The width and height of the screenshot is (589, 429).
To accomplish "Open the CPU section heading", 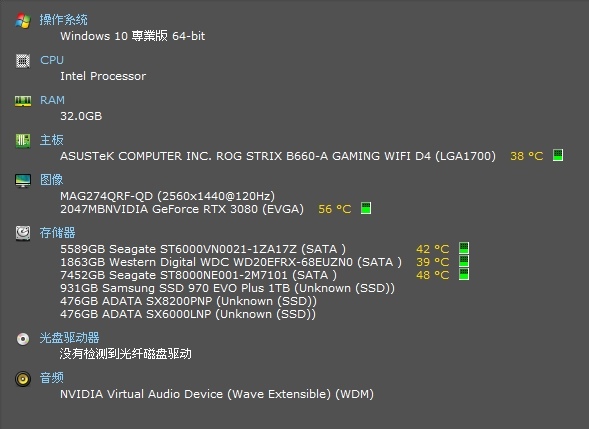I will (x=52, y=60).
